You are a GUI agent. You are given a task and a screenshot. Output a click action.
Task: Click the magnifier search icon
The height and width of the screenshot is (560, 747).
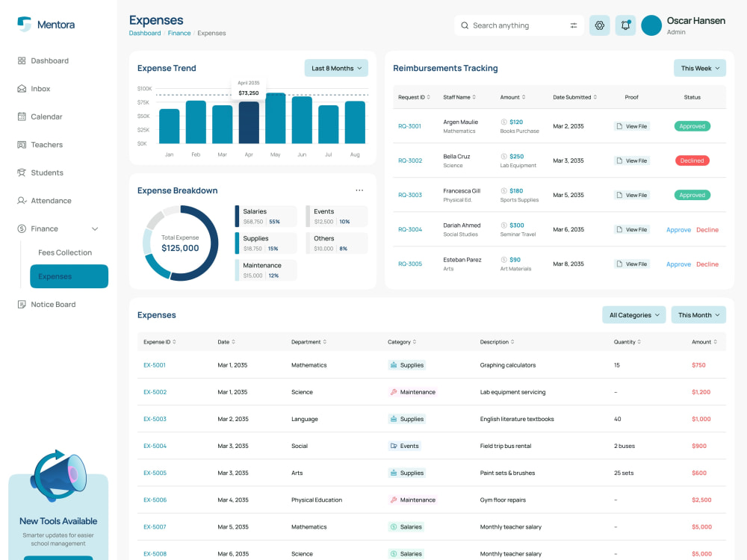(x=465, y=25)
